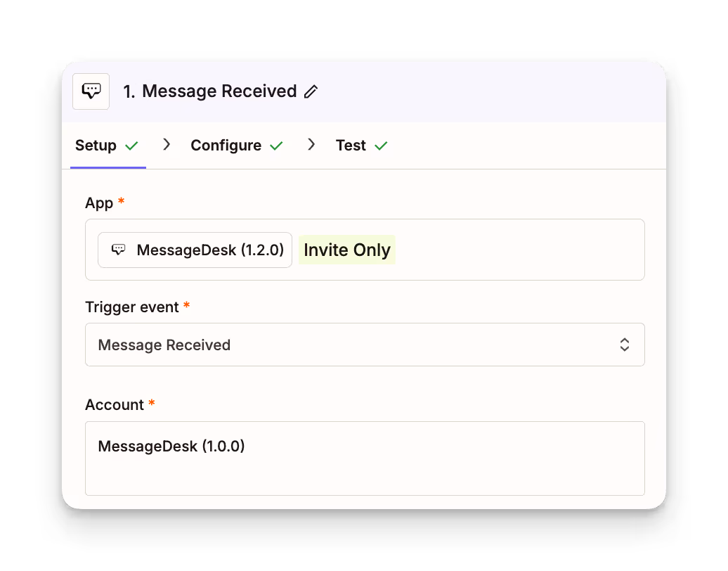Click green checkmark next to Configure
The height and width of the screenshot is (571, 728).
point(276,146)
